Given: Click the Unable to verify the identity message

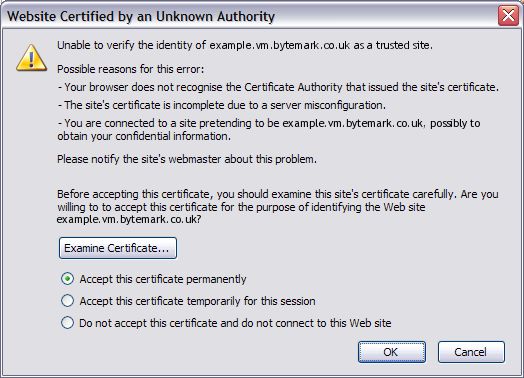Looking at the screenshot, I should pos(245,45).
